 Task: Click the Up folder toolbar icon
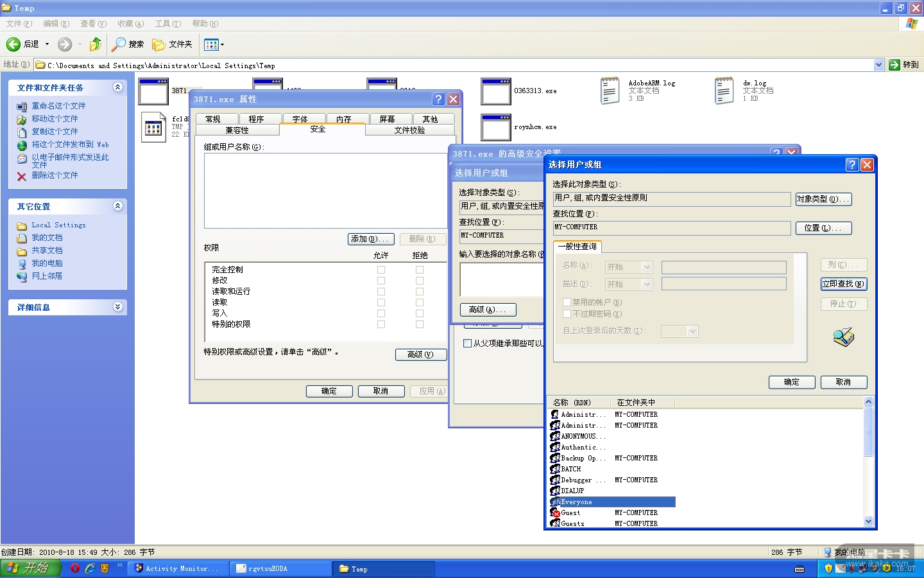point(95,44)
